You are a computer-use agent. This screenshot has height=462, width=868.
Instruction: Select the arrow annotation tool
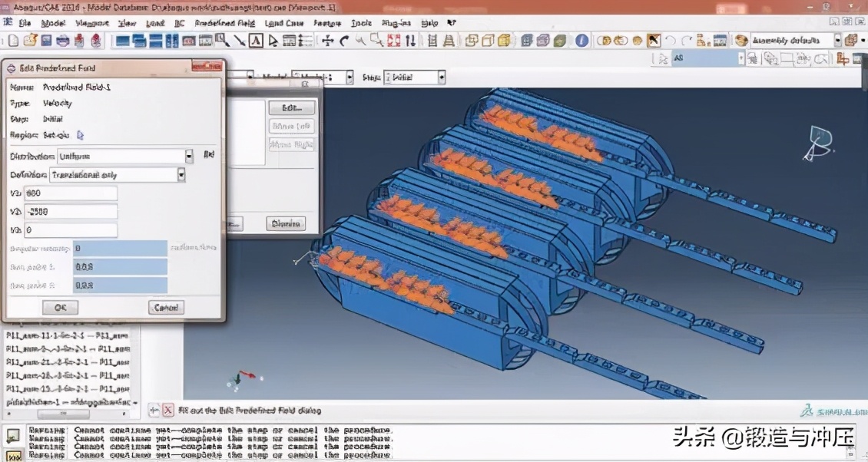239,41
